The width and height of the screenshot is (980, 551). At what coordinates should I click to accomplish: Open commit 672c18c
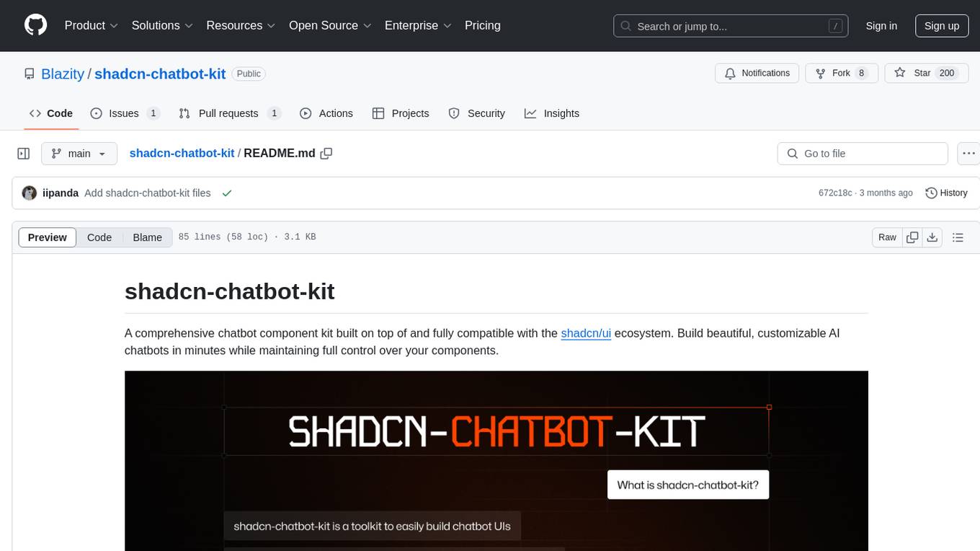pos(835,193)
